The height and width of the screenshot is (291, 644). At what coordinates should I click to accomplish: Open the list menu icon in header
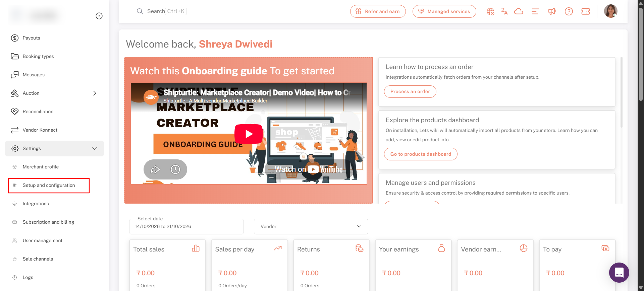[535, 11]
